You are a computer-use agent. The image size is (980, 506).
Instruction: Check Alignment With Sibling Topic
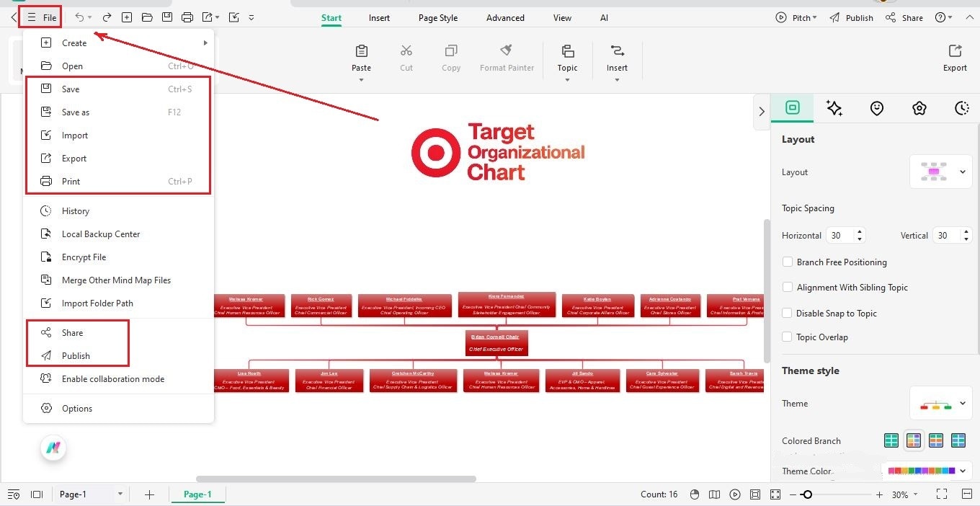(x=788, y=288)
